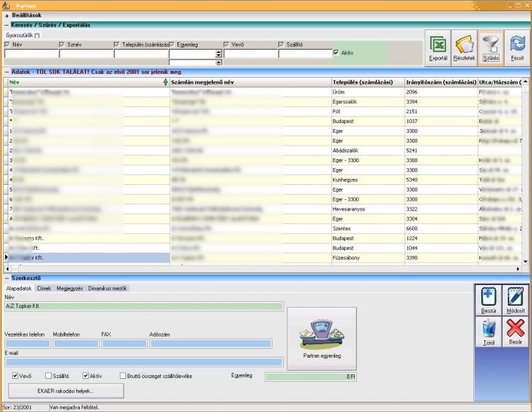Toggle the Aktív filter checkbox at top
532x412 pixels.
[337, 53]
